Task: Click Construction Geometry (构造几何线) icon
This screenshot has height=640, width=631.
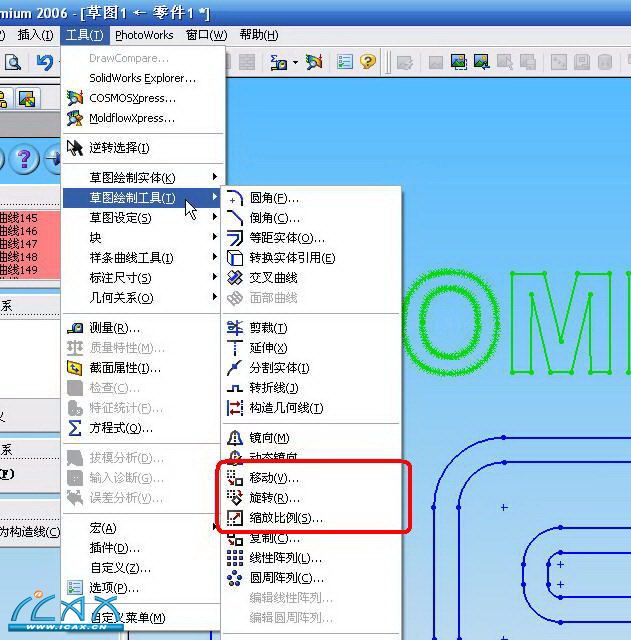Action: (235, 408)
